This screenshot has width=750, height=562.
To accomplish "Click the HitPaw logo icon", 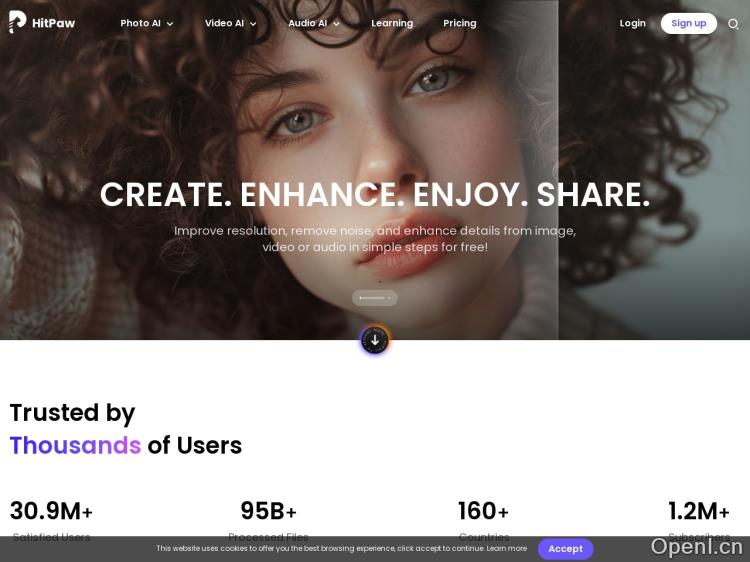I will coord(17,22).
